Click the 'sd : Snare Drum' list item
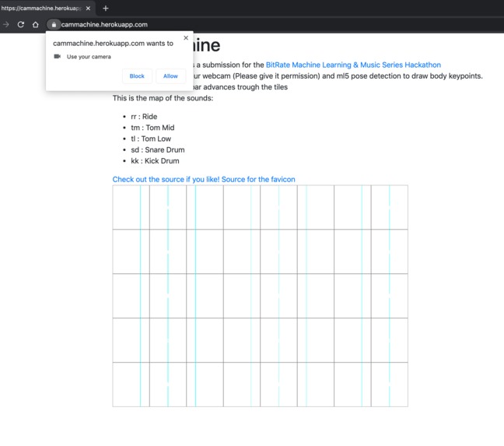The image size is (504, 446). [158, 150]
